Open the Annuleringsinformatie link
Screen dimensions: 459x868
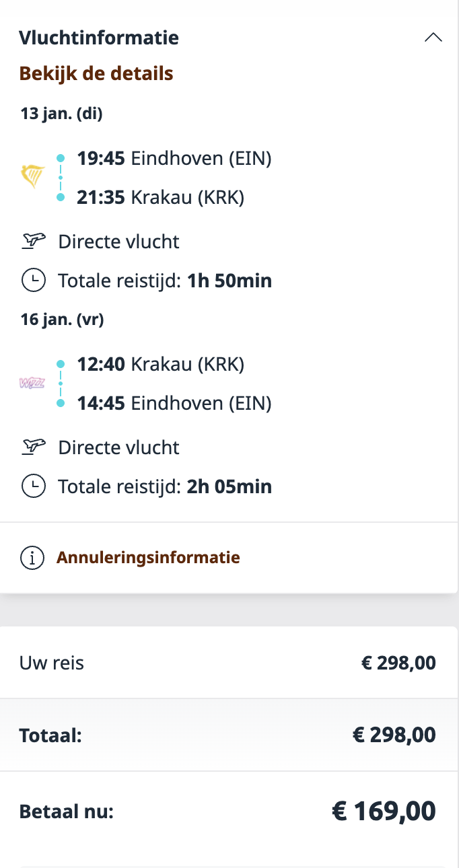[148, 558]
